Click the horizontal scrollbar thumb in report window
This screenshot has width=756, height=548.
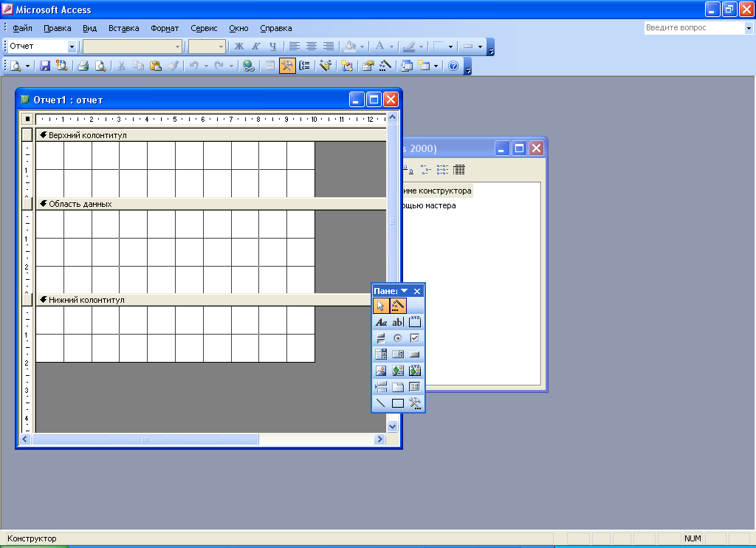click(x=145, y=439)
